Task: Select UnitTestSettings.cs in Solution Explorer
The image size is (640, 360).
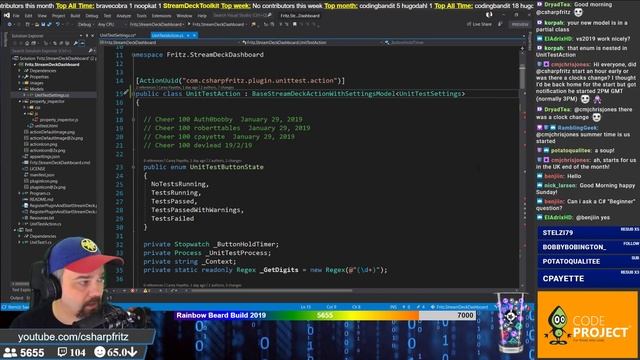Action: 51,95
